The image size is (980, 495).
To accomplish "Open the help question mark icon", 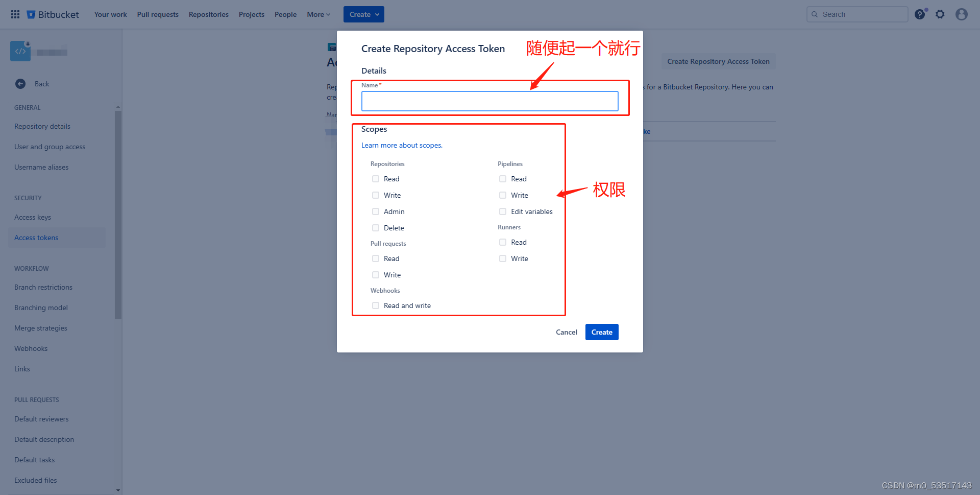I will (920, 14).
